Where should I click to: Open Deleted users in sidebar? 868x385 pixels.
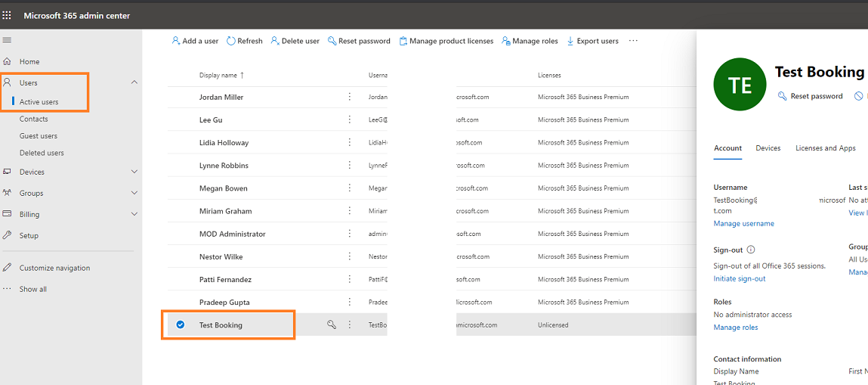click(x=42, y=153)
